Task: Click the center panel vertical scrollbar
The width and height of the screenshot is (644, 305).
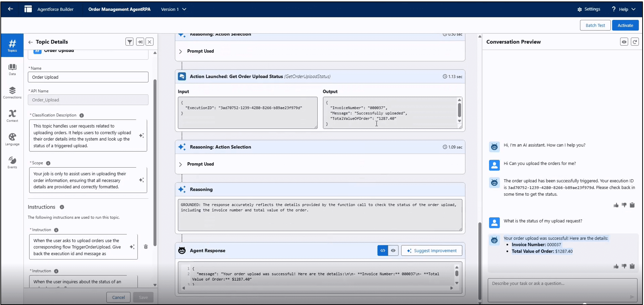Action: pyautogui.click(x=480, y=260)
